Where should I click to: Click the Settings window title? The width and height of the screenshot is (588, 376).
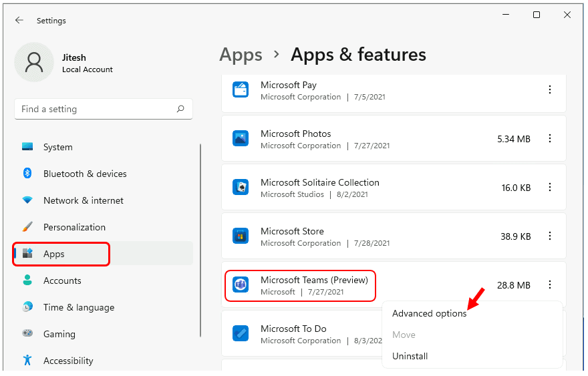[x=51, y=21]
